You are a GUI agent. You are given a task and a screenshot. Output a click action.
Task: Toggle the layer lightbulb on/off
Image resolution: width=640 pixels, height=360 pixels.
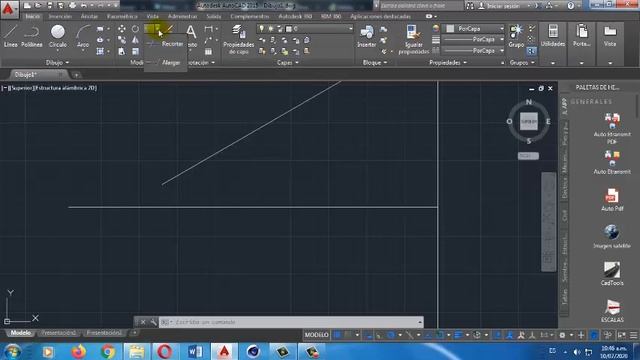262,29
